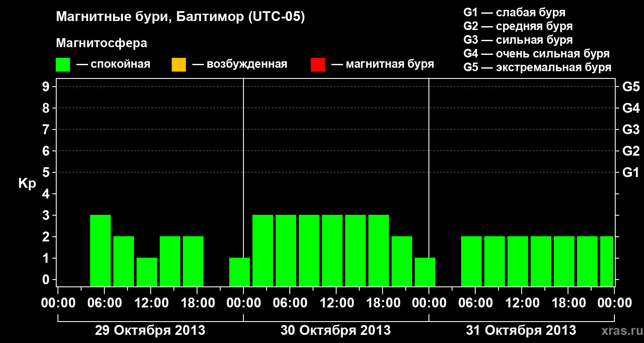The width and height of the screenshot is (644, 343).
Task: Select the 'Магнитосфера' heading
Action: [x=101, y=43]
